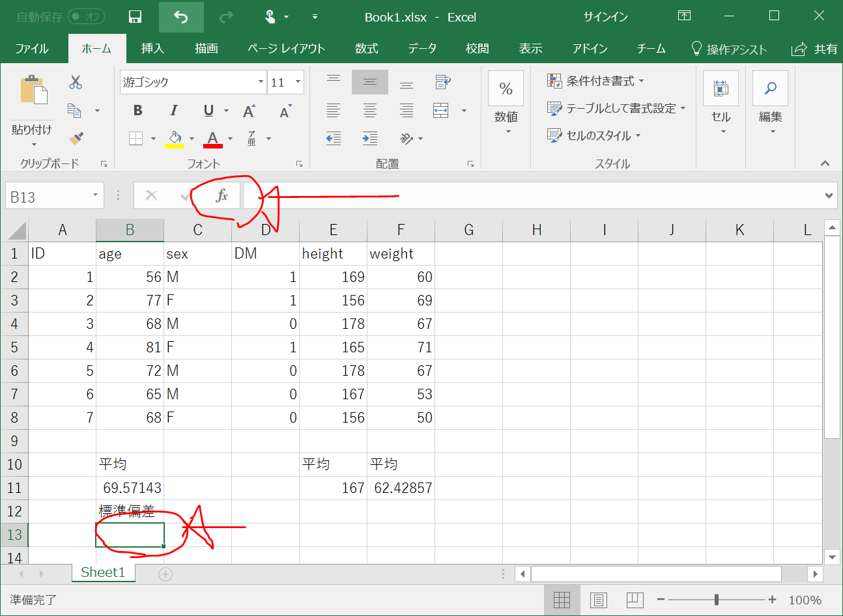Click the Cut scissors icon
The image size is (843, 616).
tap(76, 82)
